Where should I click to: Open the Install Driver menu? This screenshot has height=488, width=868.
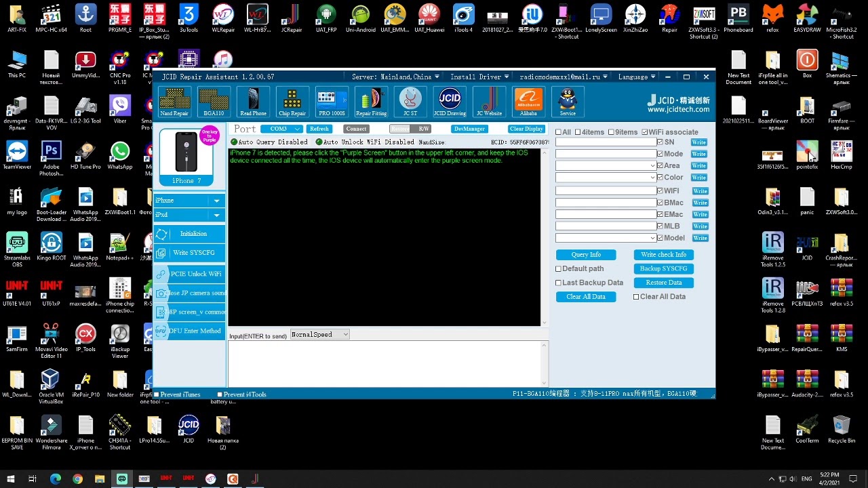point(479,77)
